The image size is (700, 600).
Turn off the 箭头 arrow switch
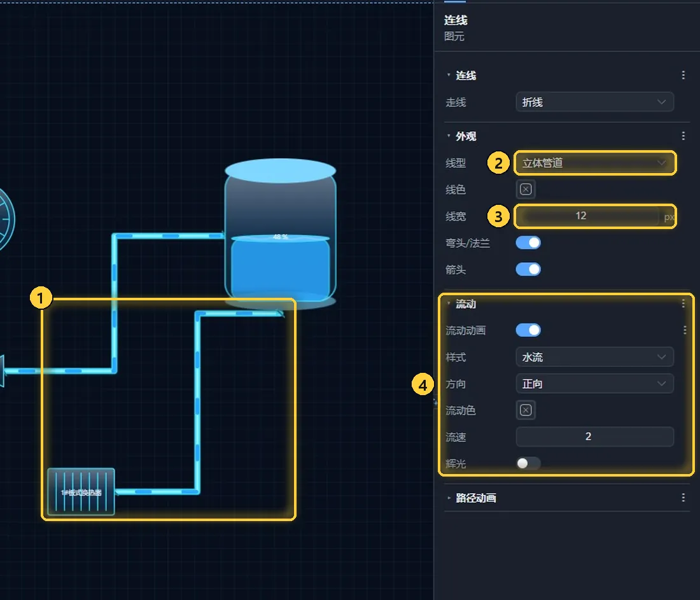tap(528, 269)
